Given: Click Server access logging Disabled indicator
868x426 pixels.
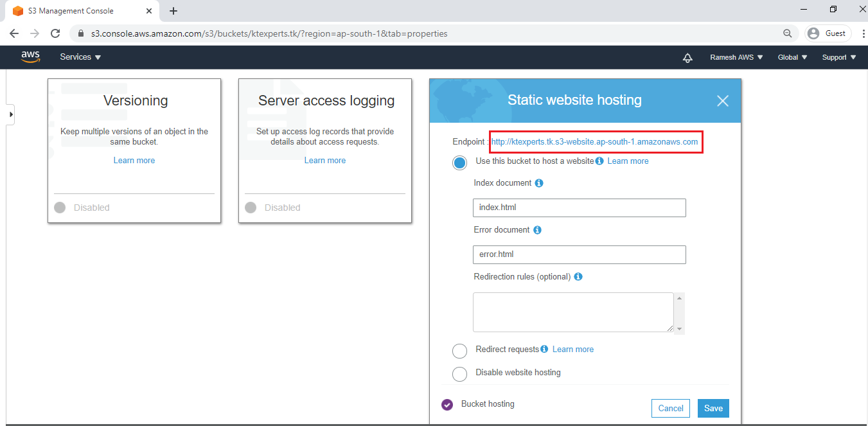Looking at the screenshot, I should pos(251,208).
